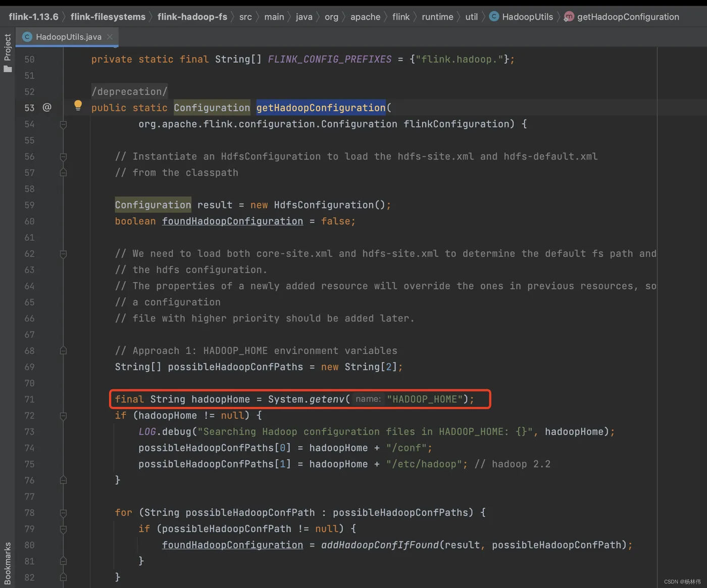The height and width of the screenshot is (588, 707).
Task: Click possibleHadoopConfPaths declaration on line 69
Action: [235, 367]
